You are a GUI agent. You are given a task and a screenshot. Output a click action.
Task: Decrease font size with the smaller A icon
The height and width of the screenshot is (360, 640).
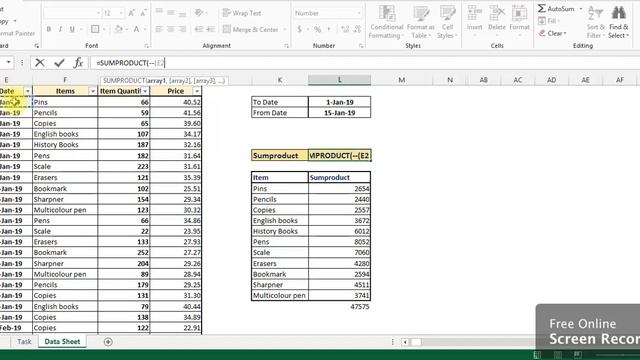click(143, 13)
